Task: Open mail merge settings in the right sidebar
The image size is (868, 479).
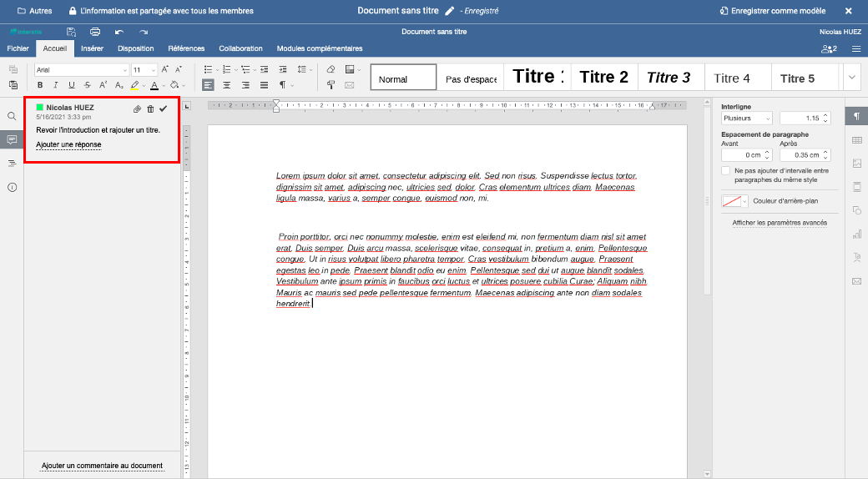Action: (x=857, y=281)
